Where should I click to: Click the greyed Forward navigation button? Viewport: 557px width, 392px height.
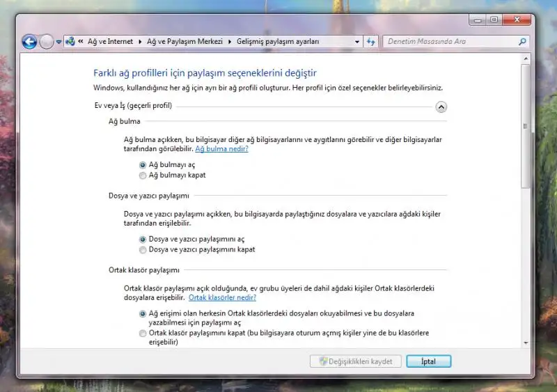[46, 42]
